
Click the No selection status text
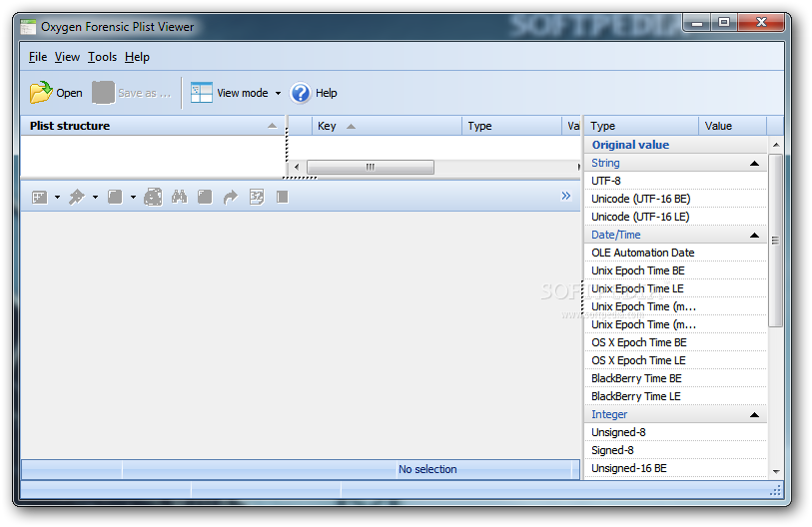427,469
